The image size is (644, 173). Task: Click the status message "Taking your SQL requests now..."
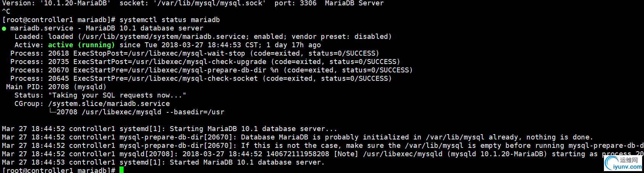pos(117,95)
